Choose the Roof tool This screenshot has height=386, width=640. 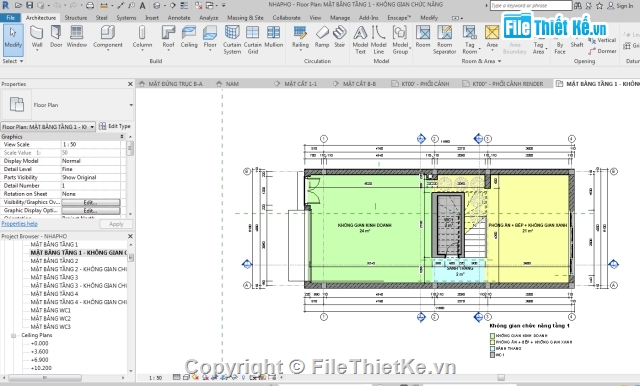tap(168, 37)
